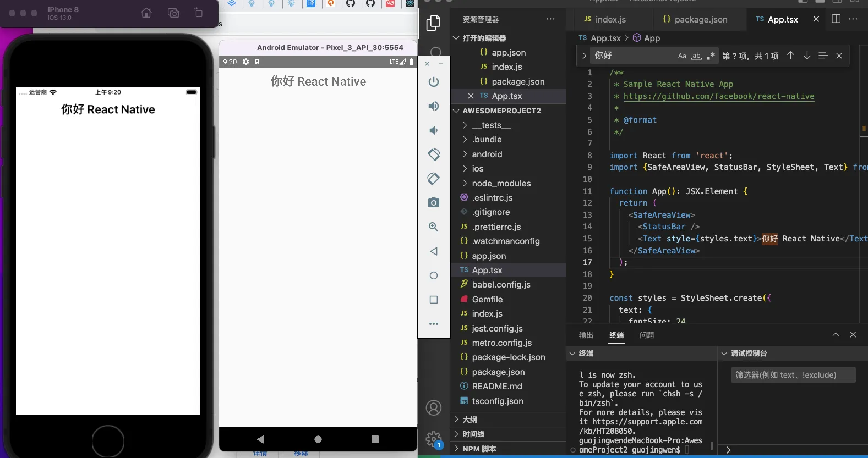This screenshot has width=868, height=458.
Task: Activate Android emulator zoom tool
Action: (x=434, y=227)
